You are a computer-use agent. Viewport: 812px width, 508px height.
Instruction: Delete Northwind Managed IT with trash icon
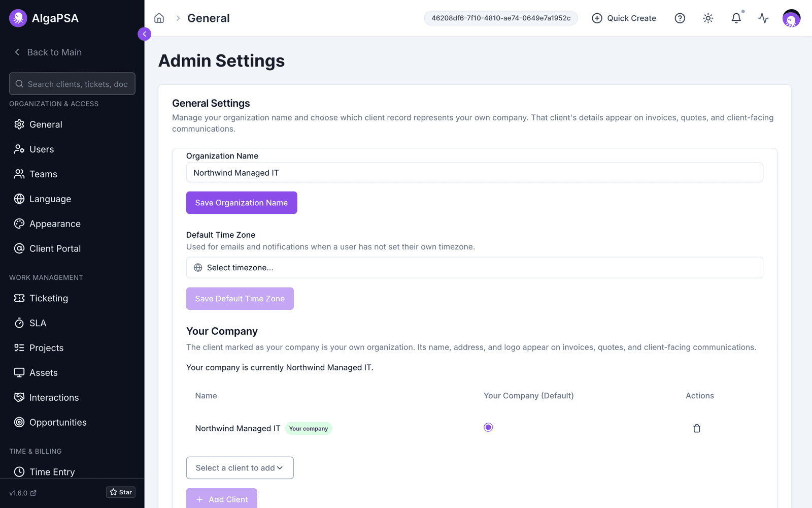697,428
